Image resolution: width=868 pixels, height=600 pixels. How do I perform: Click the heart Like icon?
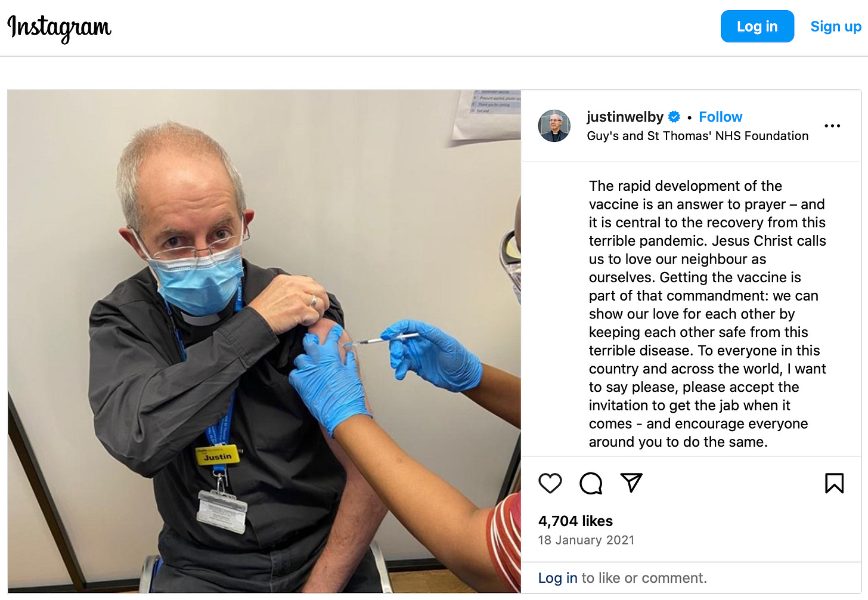tap(550, 483)
